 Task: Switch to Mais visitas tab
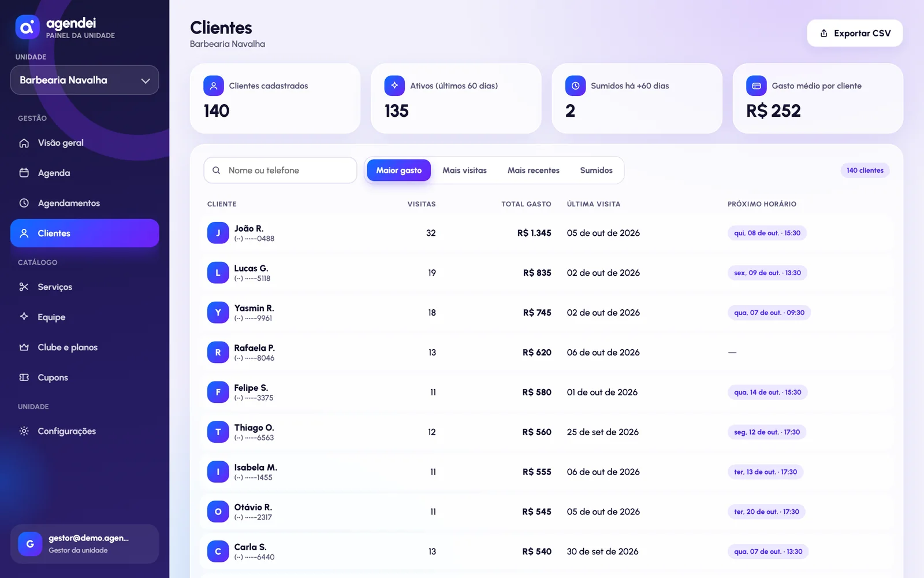coord(464,171)
